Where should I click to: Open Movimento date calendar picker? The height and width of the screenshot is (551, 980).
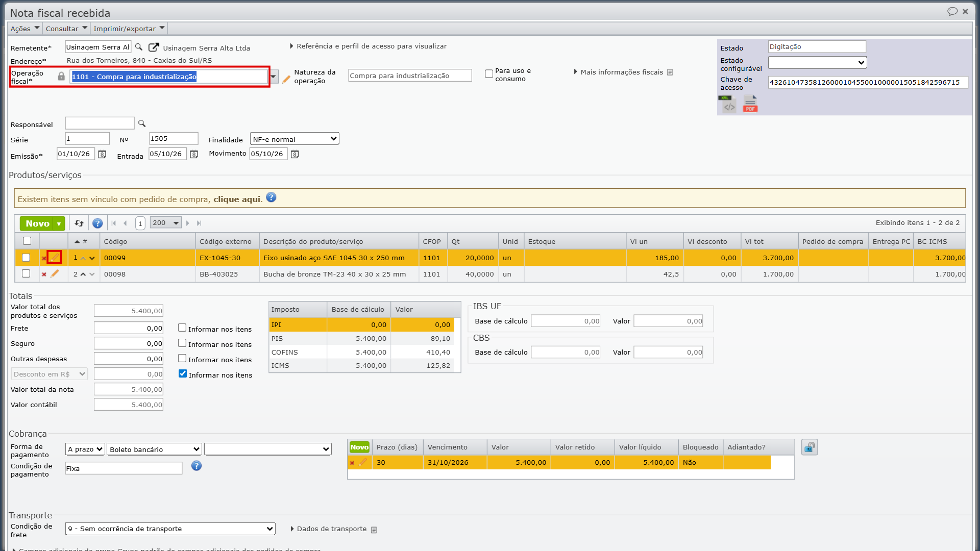[x=295, y=154]
